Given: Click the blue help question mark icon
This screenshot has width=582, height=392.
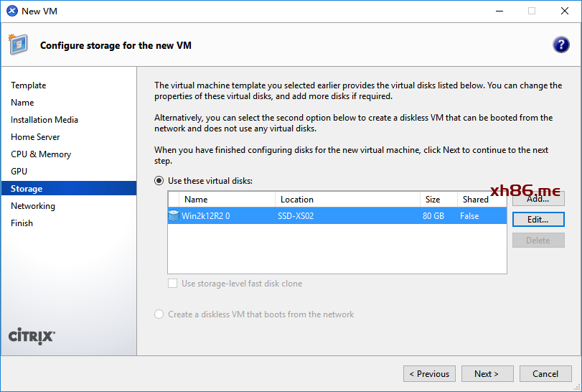Looking at the screenshot, I should [561, 45].
